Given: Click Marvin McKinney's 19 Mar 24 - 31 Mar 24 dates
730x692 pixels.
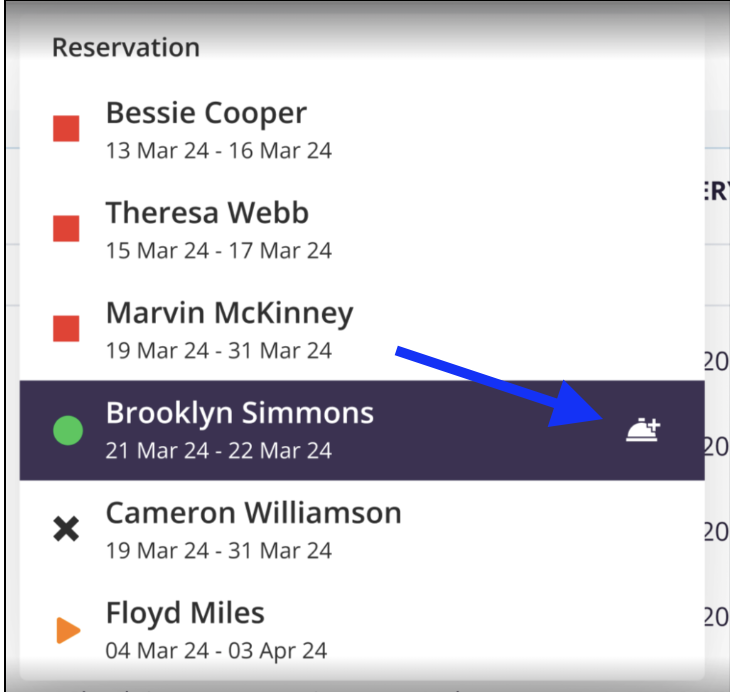Looking at the screenshot, I should coord(219,350).
